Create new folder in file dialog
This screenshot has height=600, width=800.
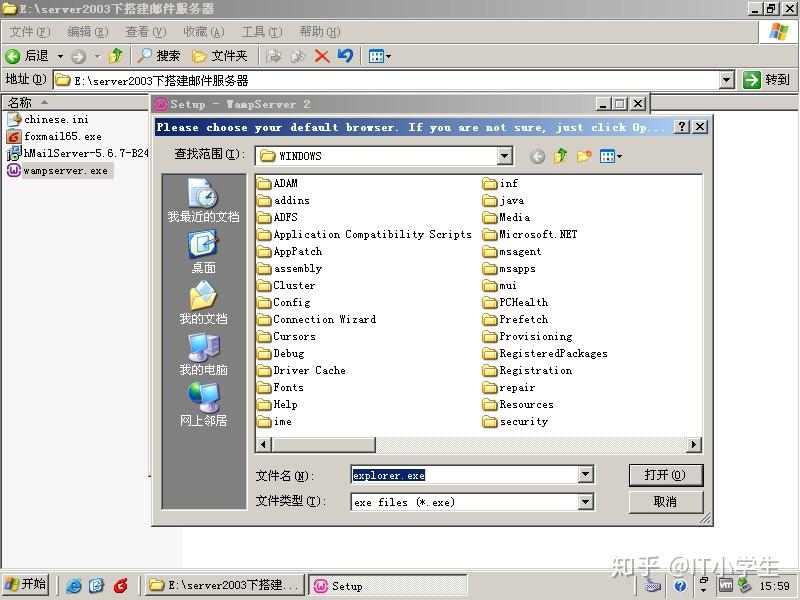tap(584, 156)
